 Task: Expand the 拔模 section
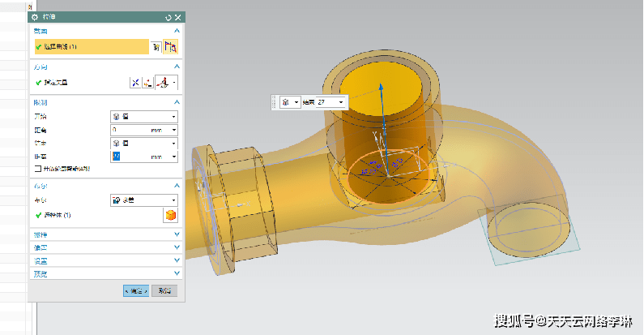107,234
